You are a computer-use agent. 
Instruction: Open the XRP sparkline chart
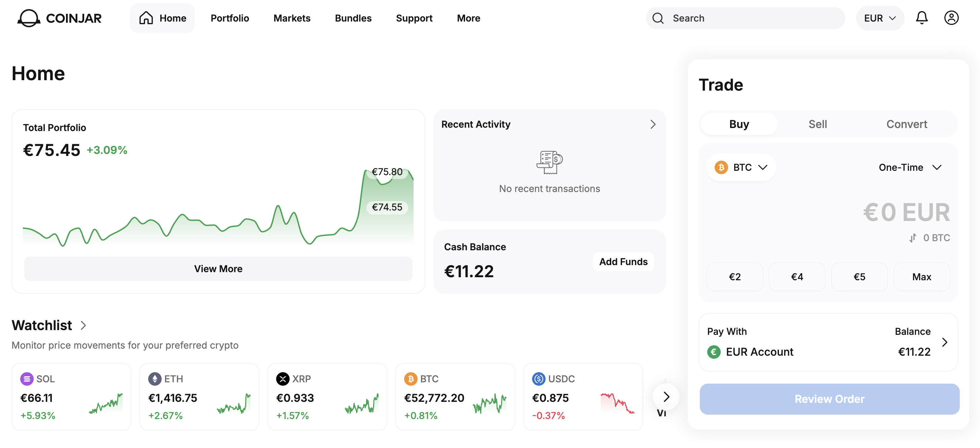click(362, 404)
